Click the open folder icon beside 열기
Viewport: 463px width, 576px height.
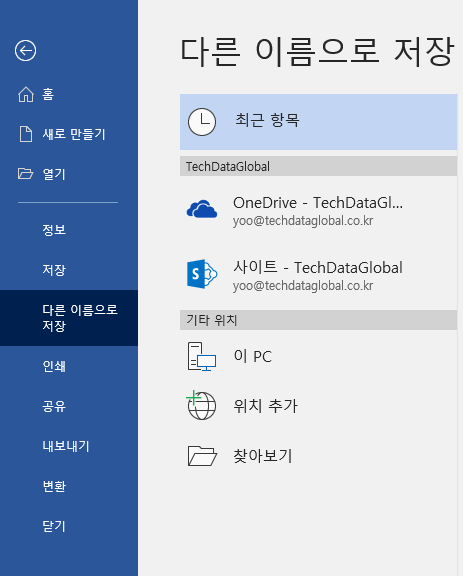(25, 173)
